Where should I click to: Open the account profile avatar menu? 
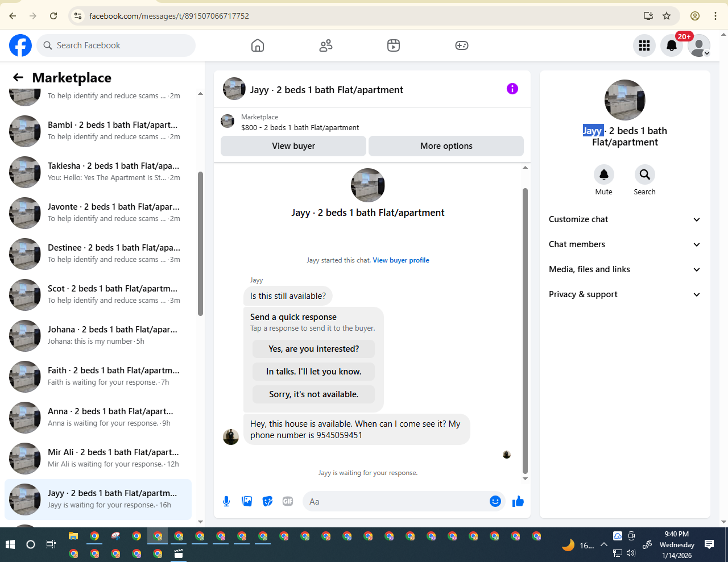tap(699, 45)
